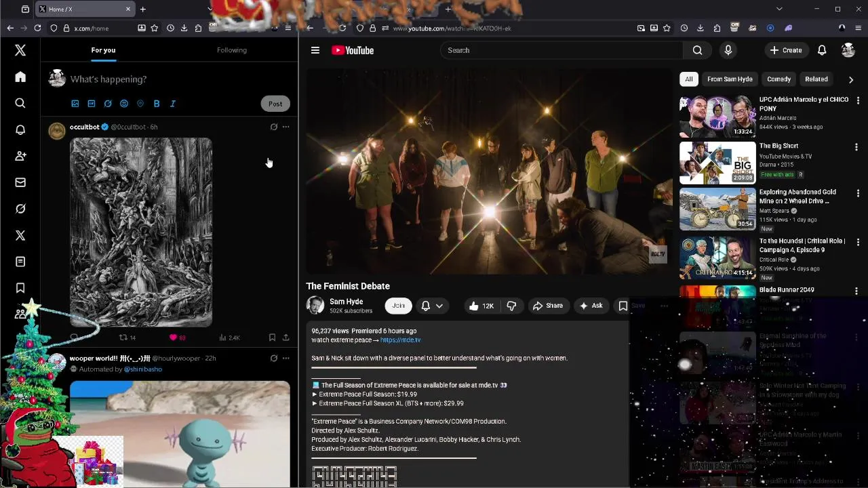The width and height of the screenshot is (868, 488).
Task: Select For you tab on X
Action: tap(103, 50)
